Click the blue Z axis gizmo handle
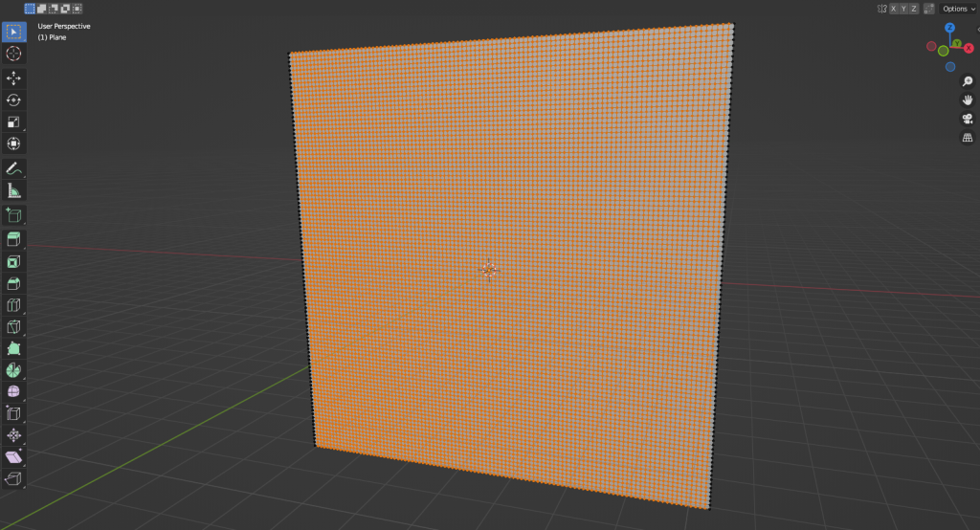The width and height of the screenshot is (980, 530). point(950,28)
